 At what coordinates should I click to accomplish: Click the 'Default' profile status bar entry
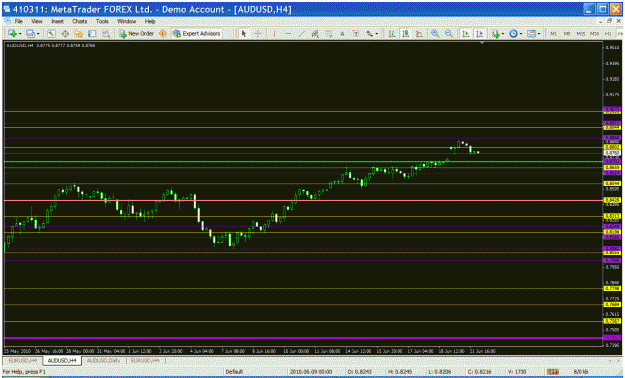(x=234, y=372)
